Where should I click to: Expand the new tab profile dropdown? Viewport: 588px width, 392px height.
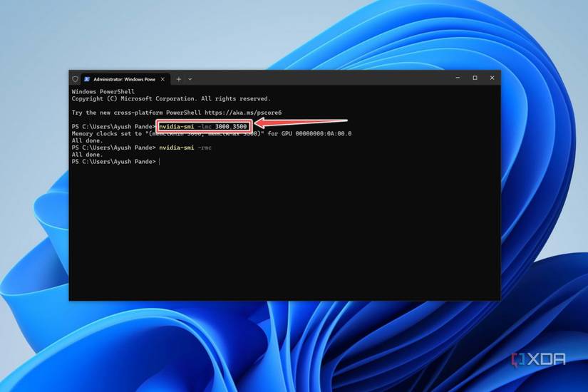[x=190, y=79]
